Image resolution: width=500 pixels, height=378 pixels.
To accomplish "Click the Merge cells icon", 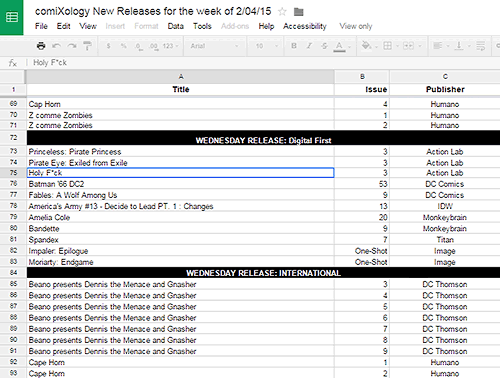I will (408, 46).
